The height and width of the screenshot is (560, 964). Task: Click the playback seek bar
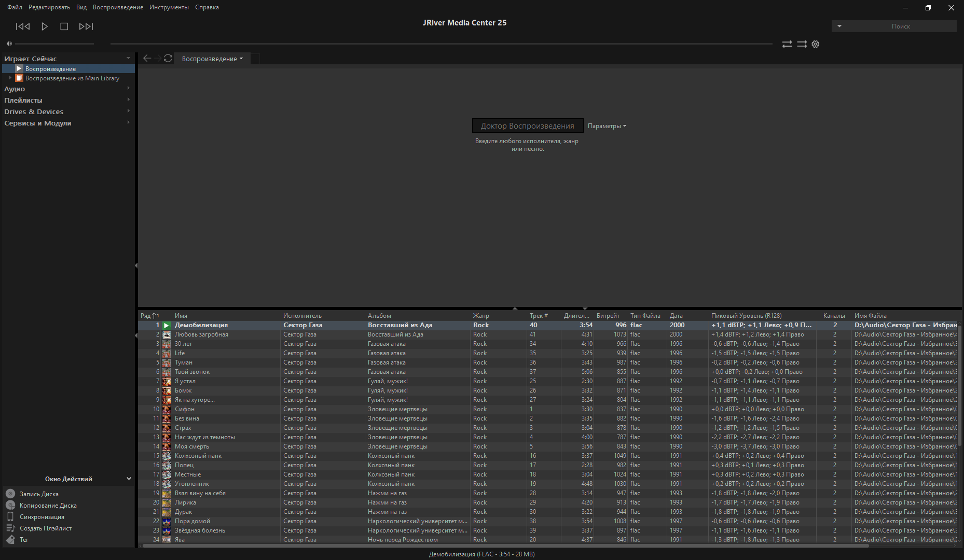click(441, 44)
